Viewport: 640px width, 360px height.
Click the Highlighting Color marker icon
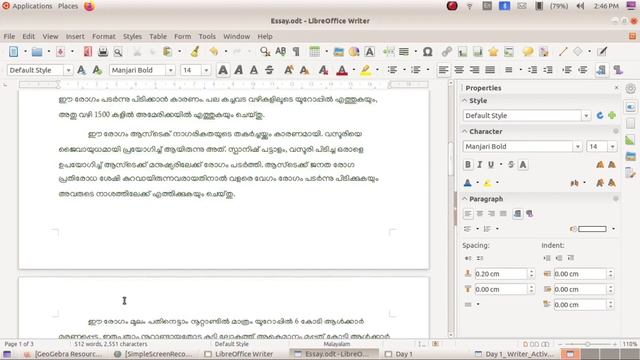(366, 70)
